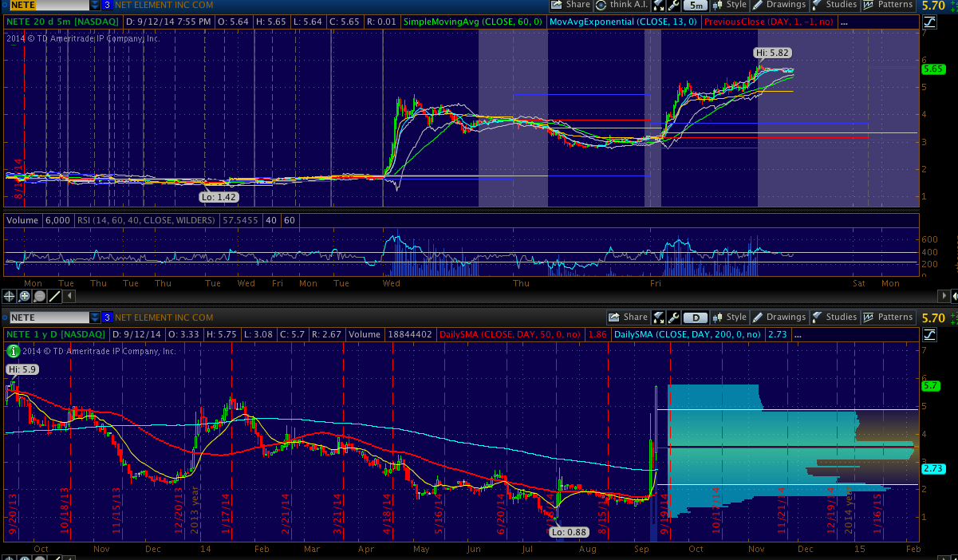The width and height of the screenshot is (958, 560).
Task: Open the upper chart Patterns menu
Action: [x=888, y=5]
